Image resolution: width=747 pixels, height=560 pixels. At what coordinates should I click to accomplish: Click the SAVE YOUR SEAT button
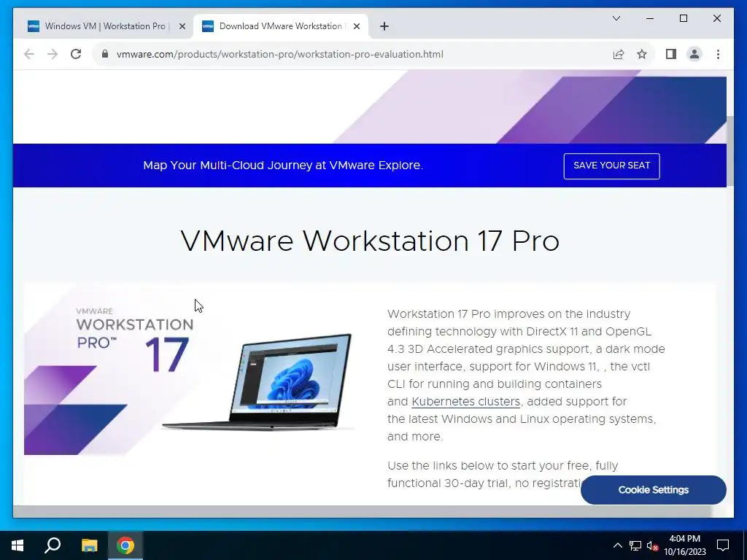tap(612, 166)
